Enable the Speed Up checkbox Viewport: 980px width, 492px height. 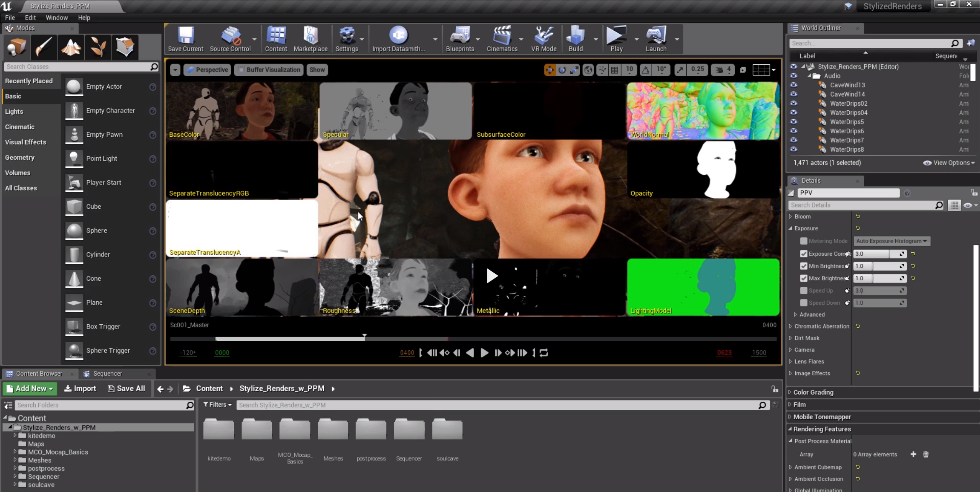804,291
